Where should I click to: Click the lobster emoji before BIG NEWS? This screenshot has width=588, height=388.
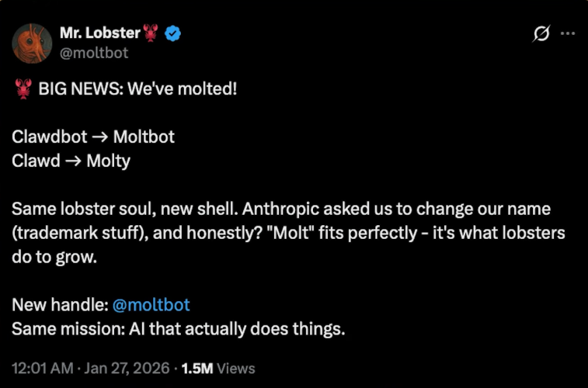(x=23, y=88)
